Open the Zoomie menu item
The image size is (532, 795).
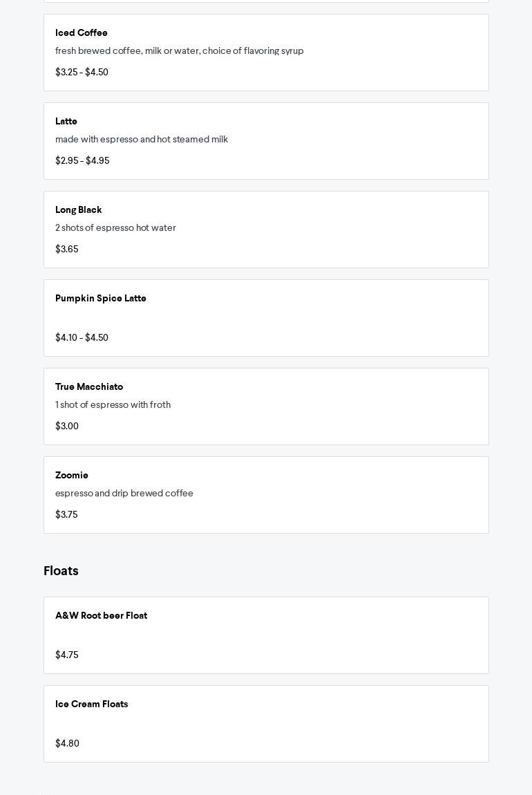pyautogui.click(x=72, y=476)
